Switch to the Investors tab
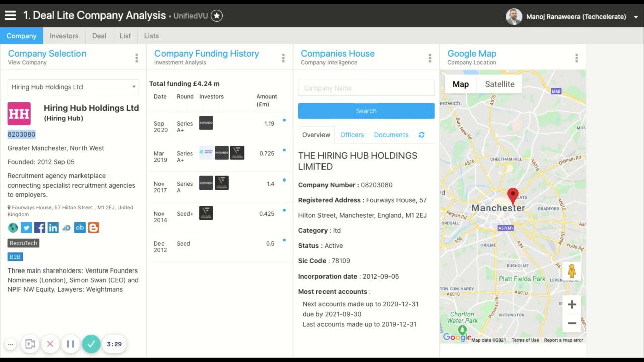The image size is (644, 362). pos(64,36)
